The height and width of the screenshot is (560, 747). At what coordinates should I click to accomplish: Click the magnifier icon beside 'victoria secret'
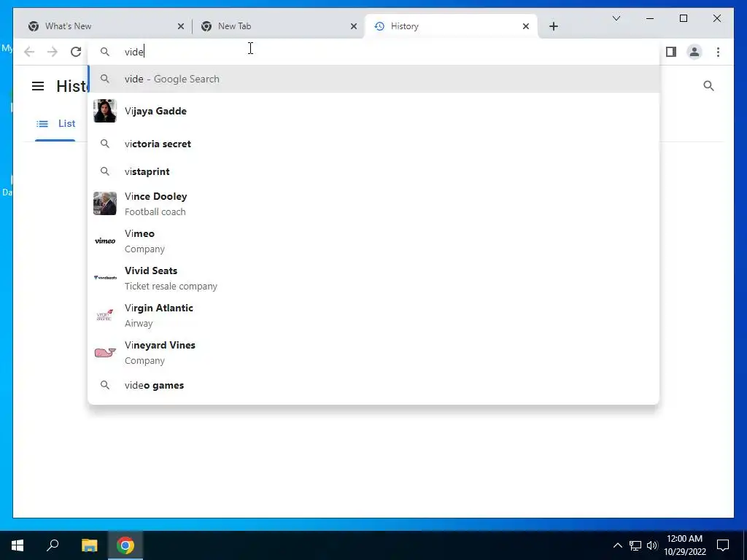tap(105, 144)
